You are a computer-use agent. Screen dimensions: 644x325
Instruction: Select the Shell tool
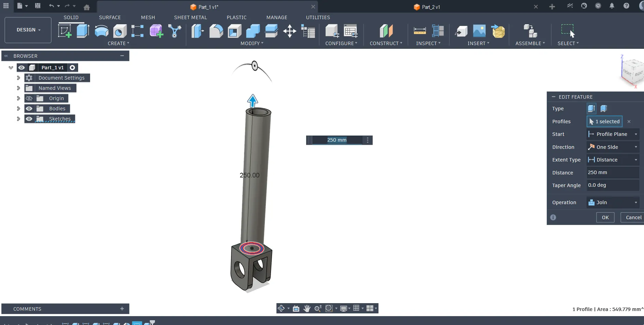pyautogui.click(x=234, y=31)
